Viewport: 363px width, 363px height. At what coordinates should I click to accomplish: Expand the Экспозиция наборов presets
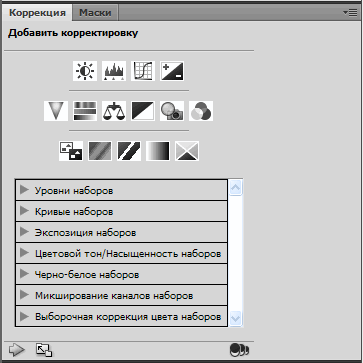tap(24, 232)
